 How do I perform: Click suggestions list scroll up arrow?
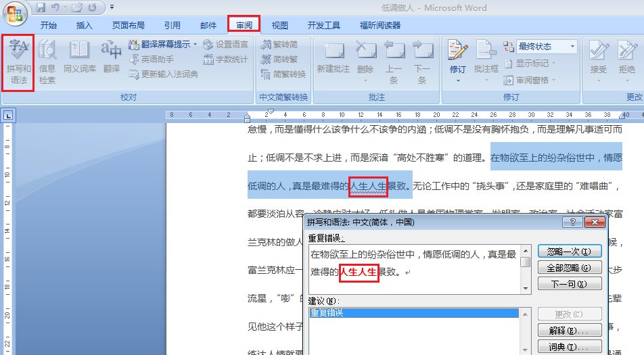526,314
